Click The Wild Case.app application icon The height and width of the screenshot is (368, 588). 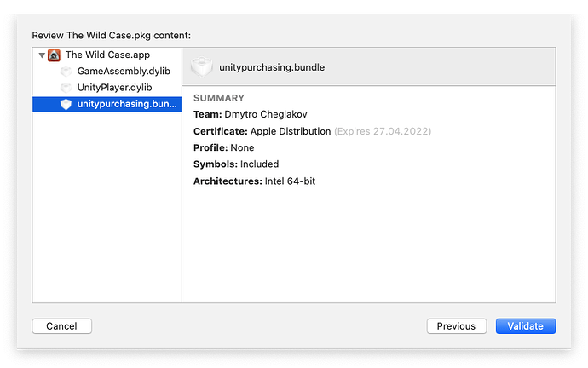[53, 55]
